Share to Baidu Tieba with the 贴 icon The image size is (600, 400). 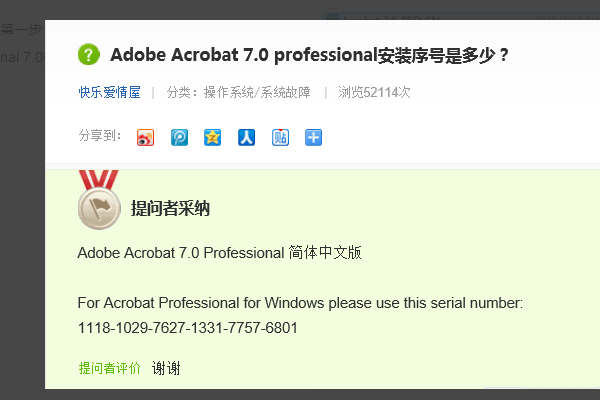(x=280, y=138)
